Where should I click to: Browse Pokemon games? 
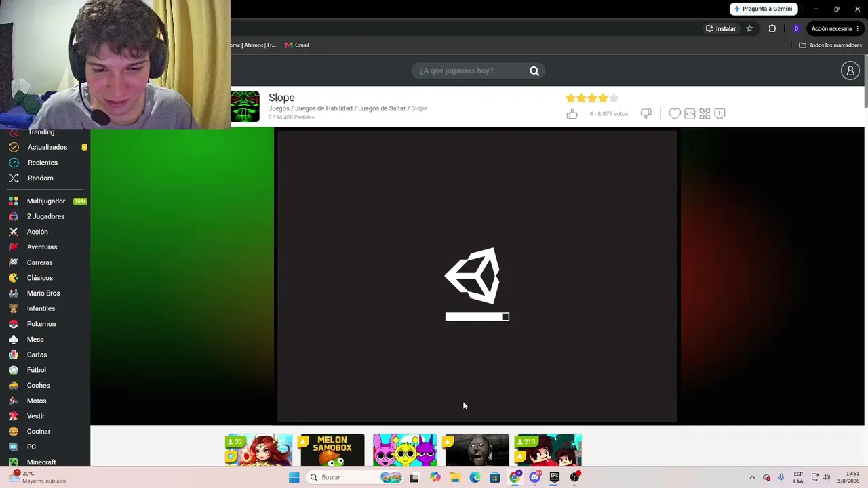point(41,324)
